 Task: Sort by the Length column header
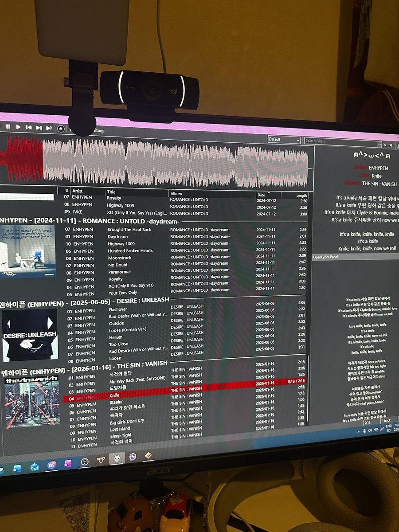tap(301, 196)
